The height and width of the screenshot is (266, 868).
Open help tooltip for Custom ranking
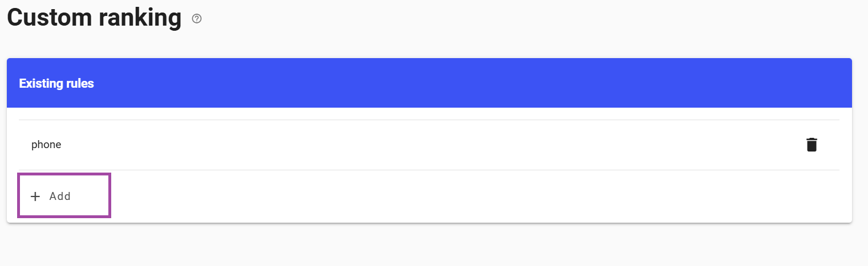click(197, 19)
